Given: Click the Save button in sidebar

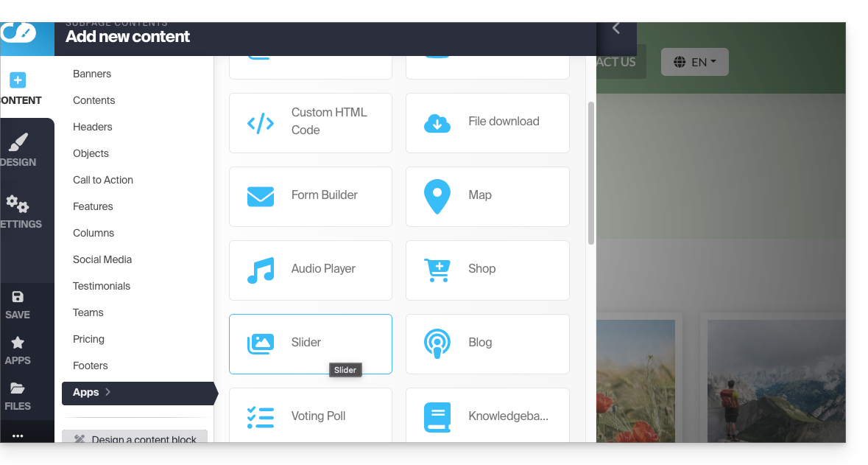Looking at the screenshot, I should 18,305.
